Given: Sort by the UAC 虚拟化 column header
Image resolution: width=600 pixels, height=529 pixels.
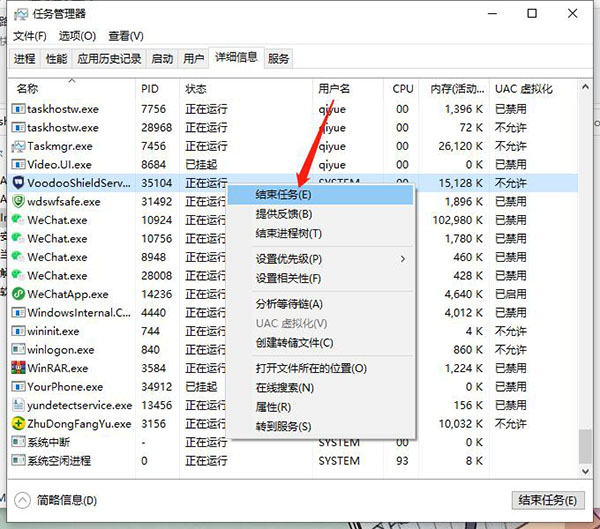Looking at the screenshot, I should coord(533,89).
